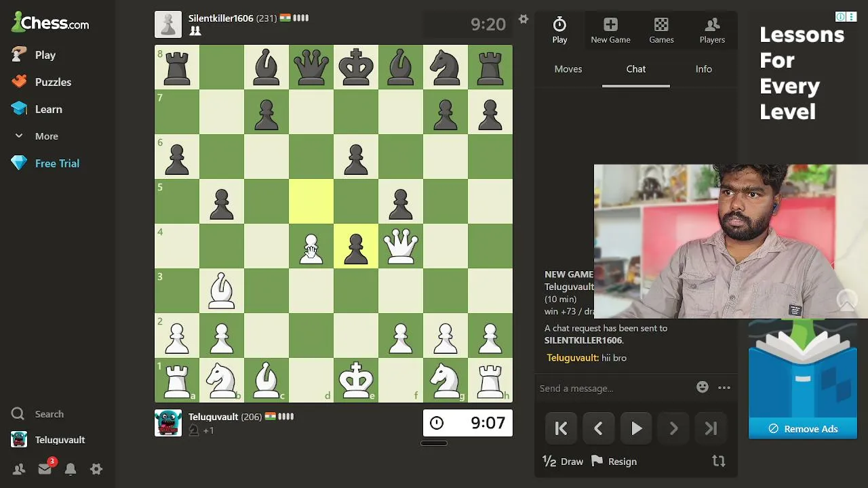Viewport: 868px width, 488px height.
Task: Click the black pawn on a6
Action: click(177, 157)
